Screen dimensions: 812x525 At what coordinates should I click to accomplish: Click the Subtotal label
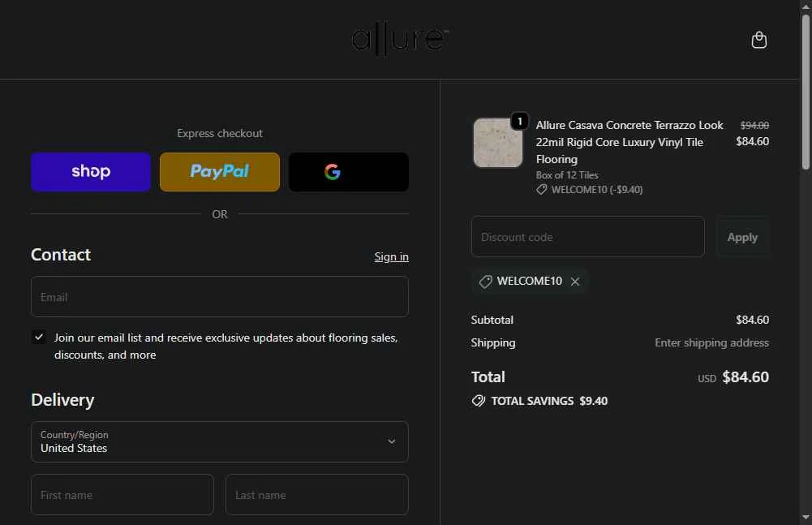coord(492,320)
